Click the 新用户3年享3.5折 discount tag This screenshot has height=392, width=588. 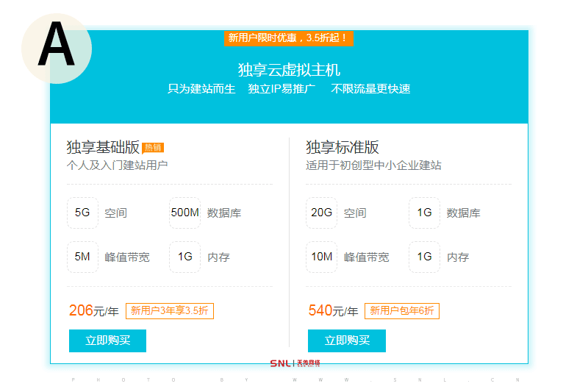[x=170, y=311]
